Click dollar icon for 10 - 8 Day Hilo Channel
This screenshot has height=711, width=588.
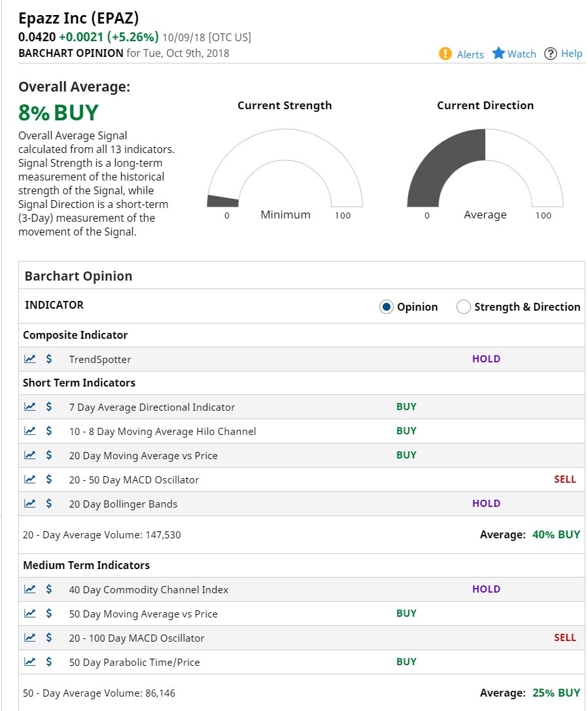coord(49,431)
